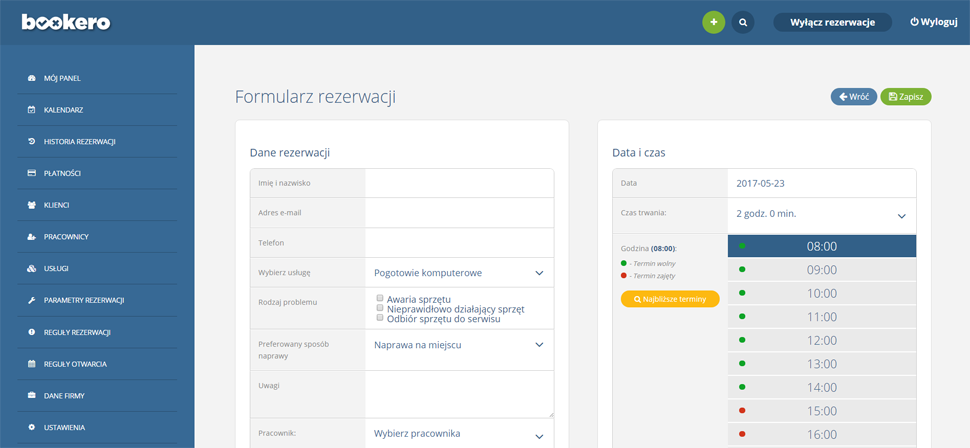The height and width of the screenshot is (448, 970).
Task: Select the occupied 16:00 slot
Action: click(x=822, y=434)
